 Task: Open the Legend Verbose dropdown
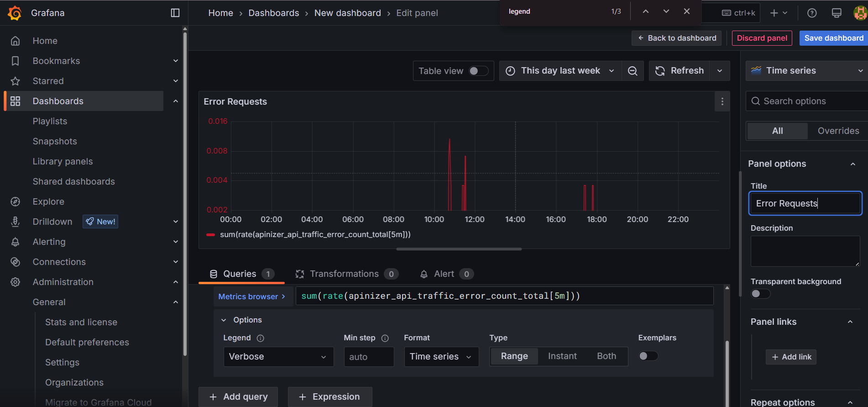click(278, 357)
